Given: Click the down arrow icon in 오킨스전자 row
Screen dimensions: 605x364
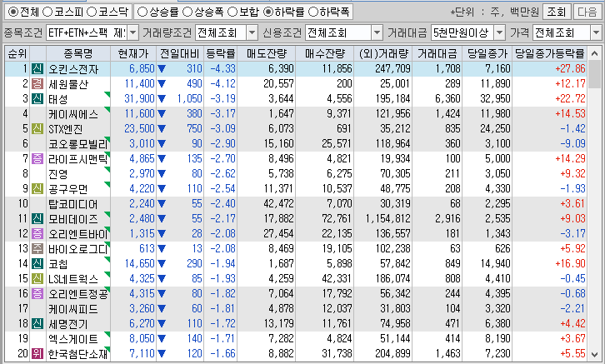Looking at the screenshot, I should pos(162,69).
